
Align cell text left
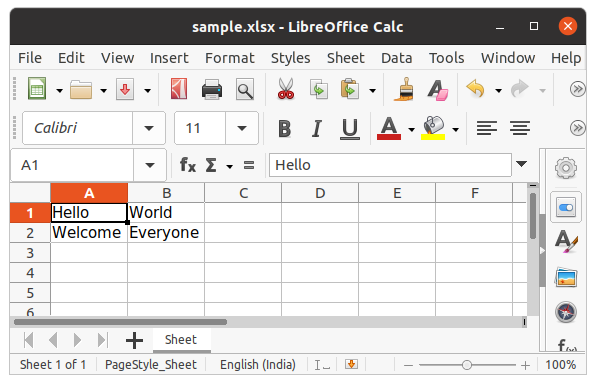pyautogui.click(x=487, y=128)
